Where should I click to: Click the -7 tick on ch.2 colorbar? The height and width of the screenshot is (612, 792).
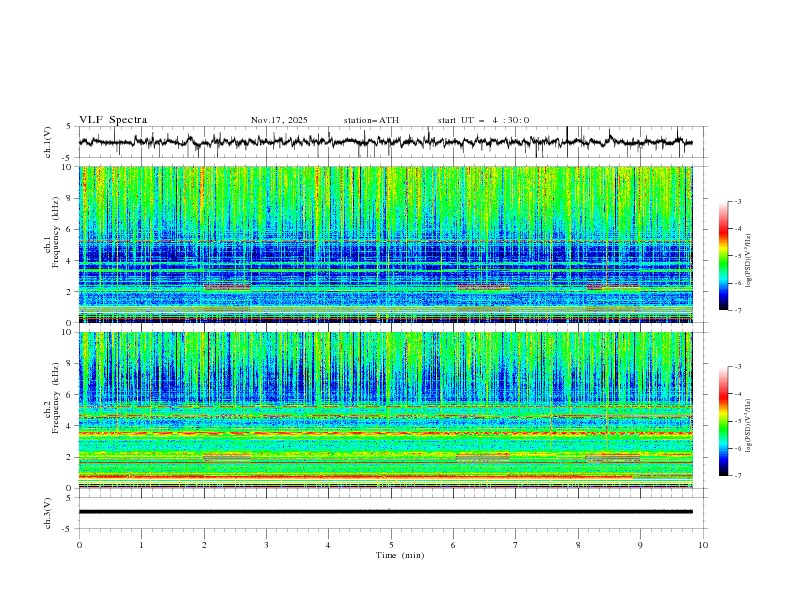737,475
